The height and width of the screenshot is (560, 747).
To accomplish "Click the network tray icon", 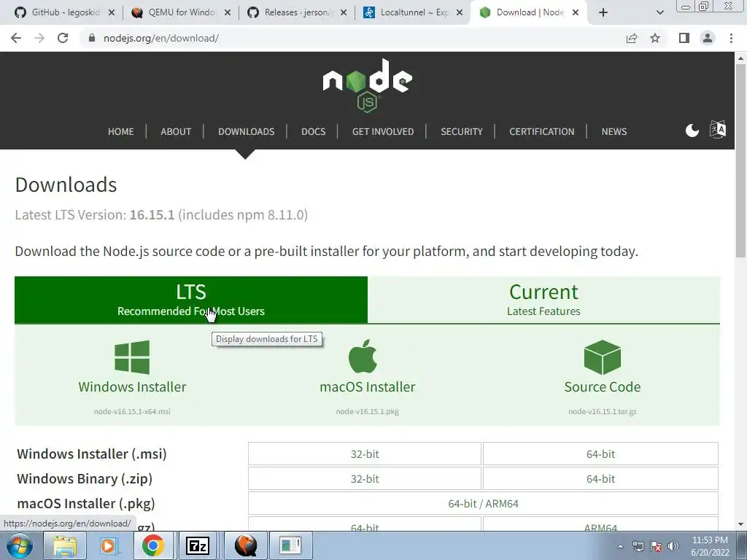I will (x=638, y=546).
